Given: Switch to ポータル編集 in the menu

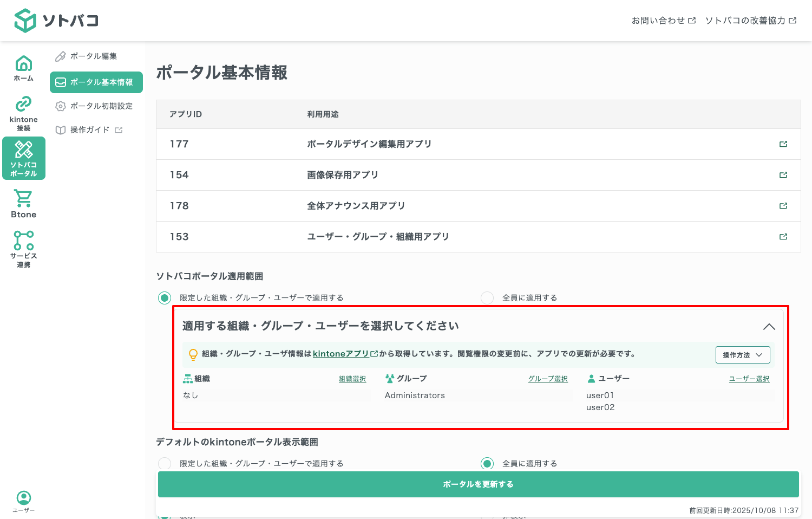Looking at the screenshot, I should point(92,56).
